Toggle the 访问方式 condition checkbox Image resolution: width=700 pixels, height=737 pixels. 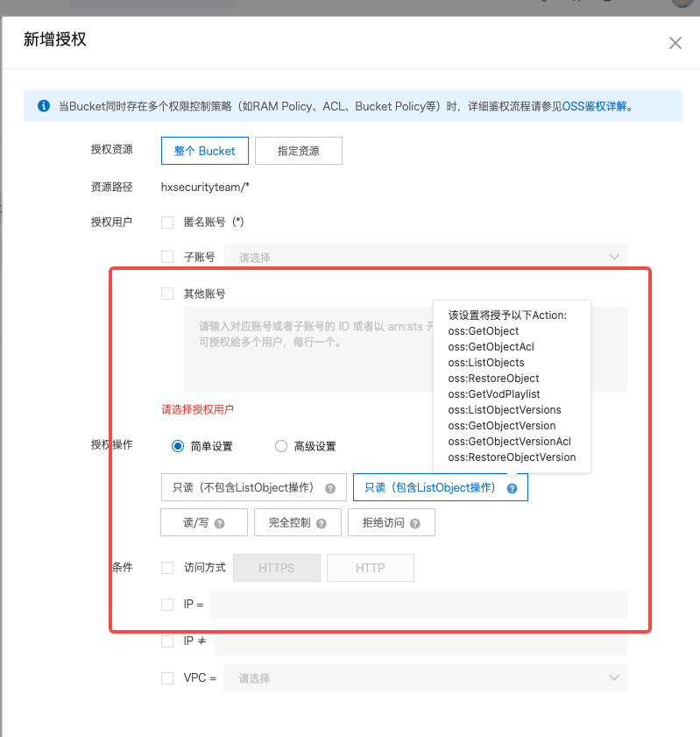167,568
